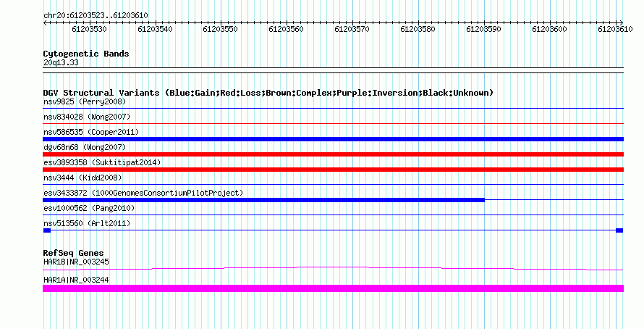Click the thin blue esv1000562 line
This screenshot has width=644, height=329.
(333, 215)
